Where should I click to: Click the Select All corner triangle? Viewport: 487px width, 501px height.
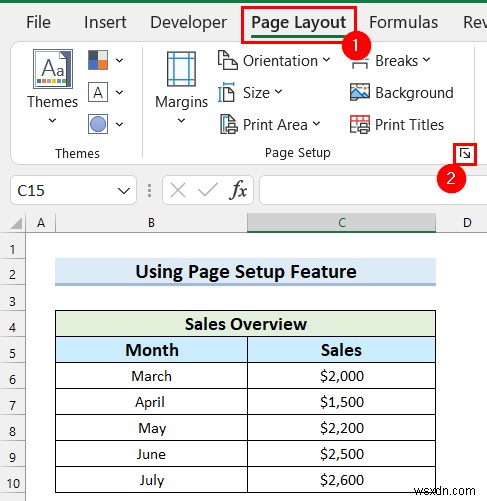(16, 223)
